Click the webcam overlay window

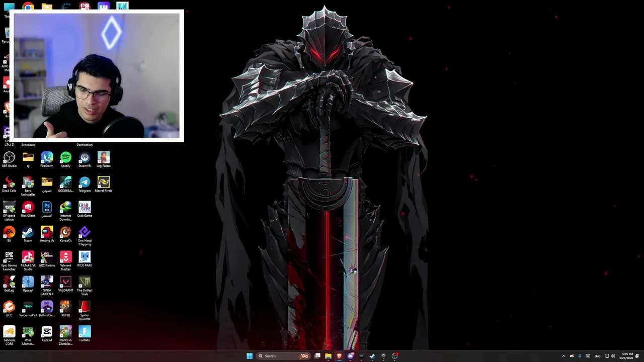[x=97, y=76]
